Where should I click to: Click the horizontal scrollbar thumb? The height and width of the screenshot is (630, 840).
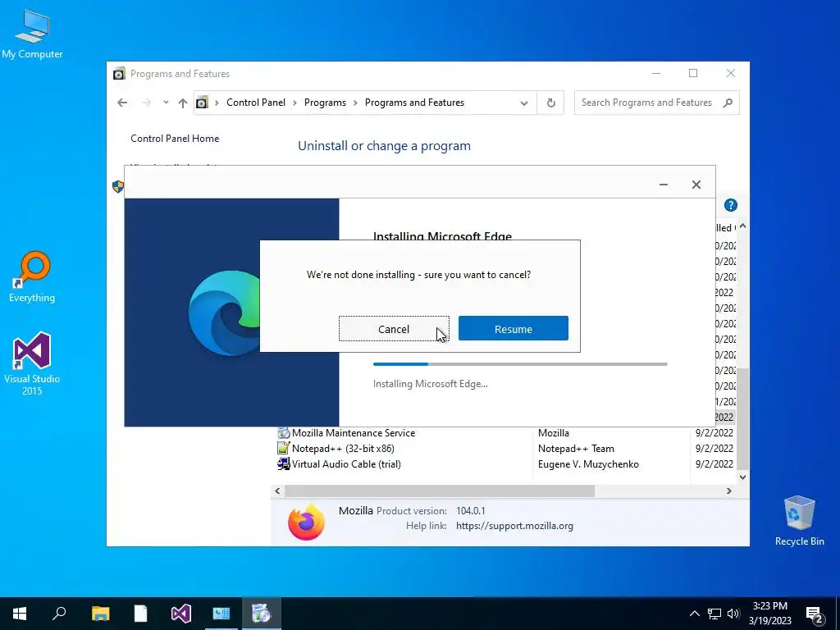point(440,491)
